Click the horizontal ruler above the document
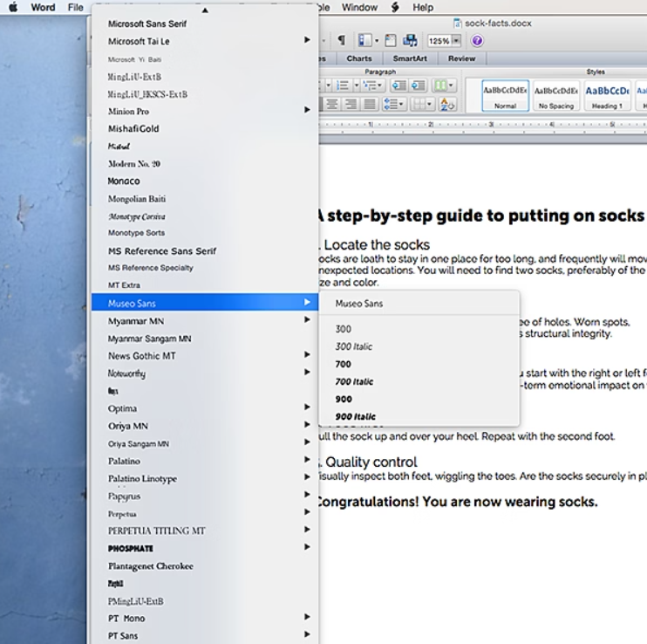 (x=483, y=124)
